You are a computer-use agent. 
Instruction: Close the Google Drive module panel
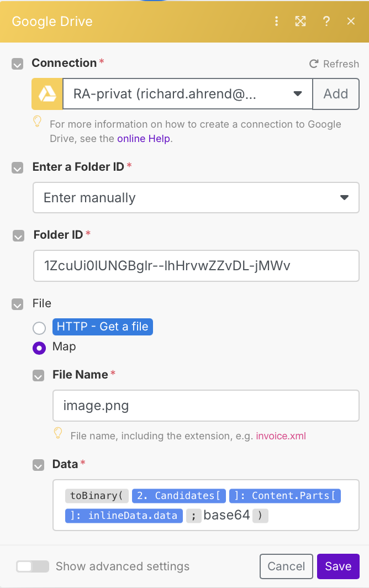[x=351, y=22]
